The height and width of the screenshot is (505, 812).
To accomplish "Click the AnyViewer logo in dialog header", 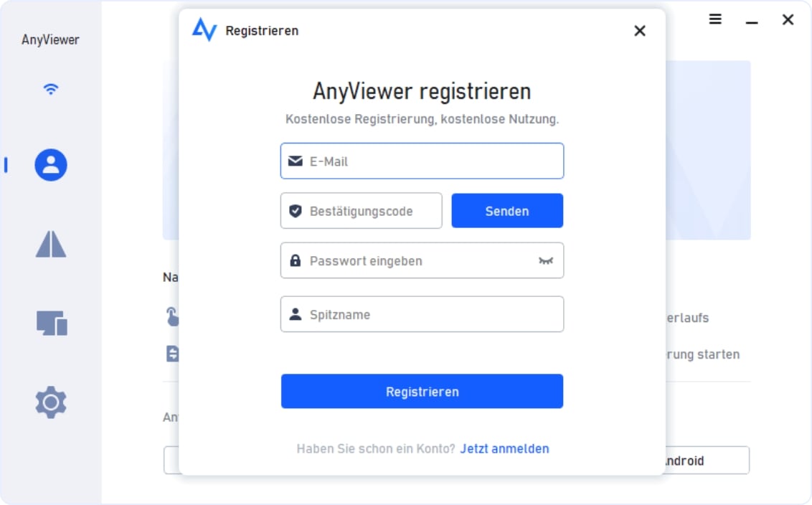I will pos(204,30).
